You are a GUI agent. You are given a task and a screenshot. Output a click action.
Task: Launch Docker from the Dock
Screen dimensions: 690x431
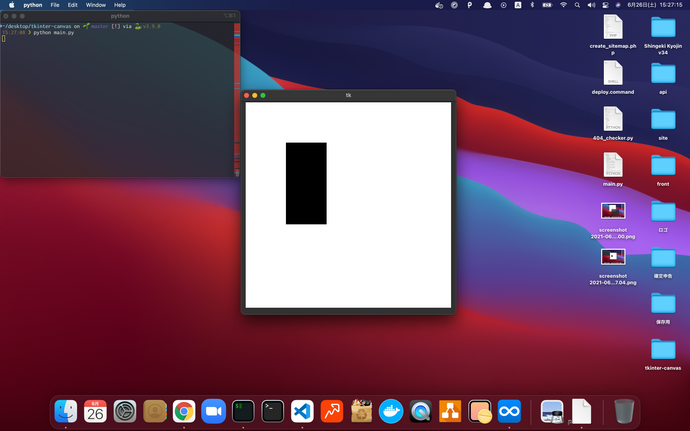pos(391,411)
